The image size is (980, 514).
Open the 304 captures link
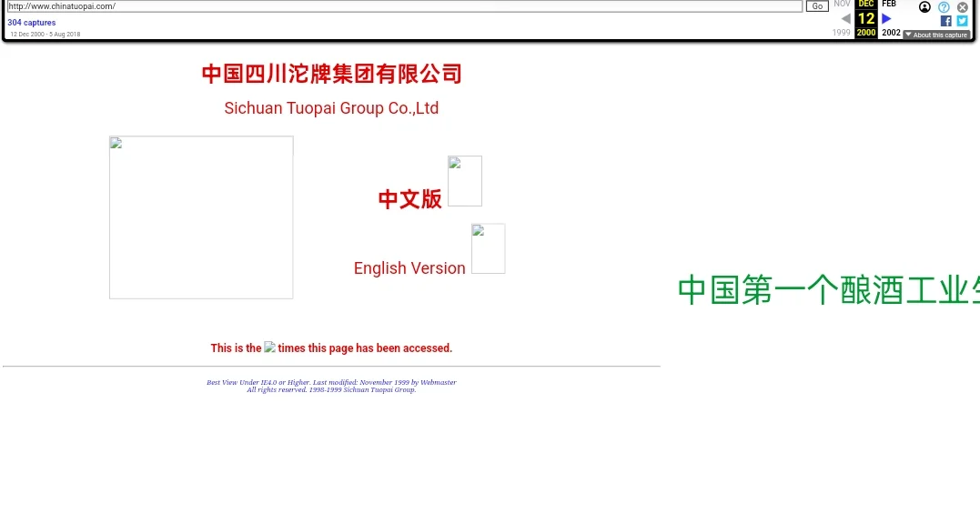(x=31, y=23)
